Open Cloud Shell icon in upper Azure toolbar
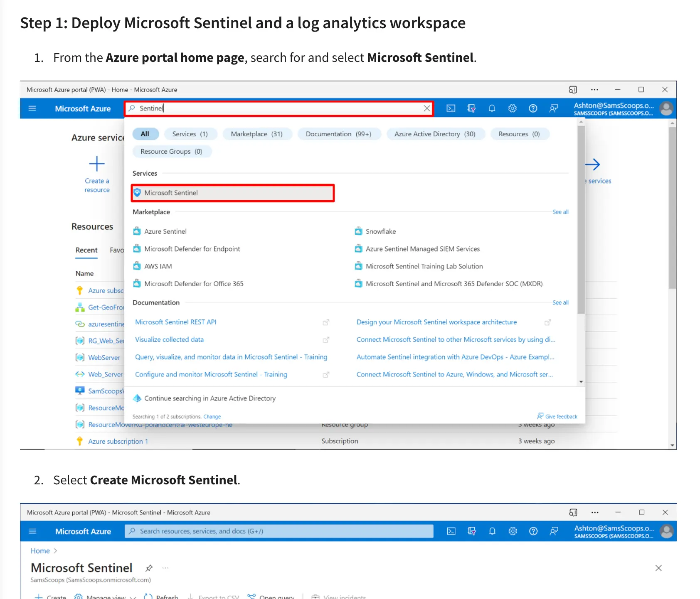Screen dimensions: 700x599 pos(451,108)
